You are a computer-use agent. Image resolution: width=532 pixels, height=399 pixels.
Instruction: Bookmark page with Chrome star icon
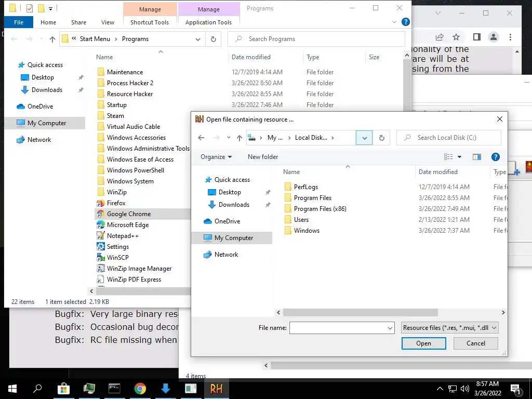click(x=456, y=37)
